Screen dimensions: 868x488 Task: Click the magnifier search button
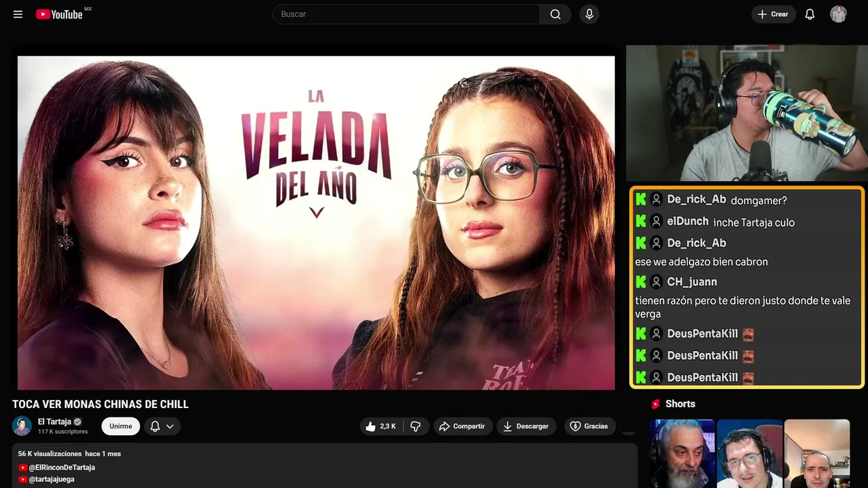[555, 14]
